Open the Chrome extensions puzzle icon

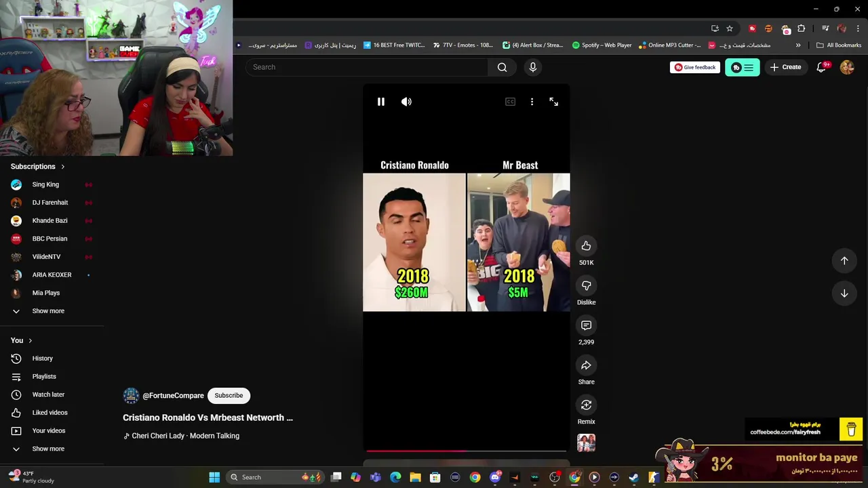point(802,28)
